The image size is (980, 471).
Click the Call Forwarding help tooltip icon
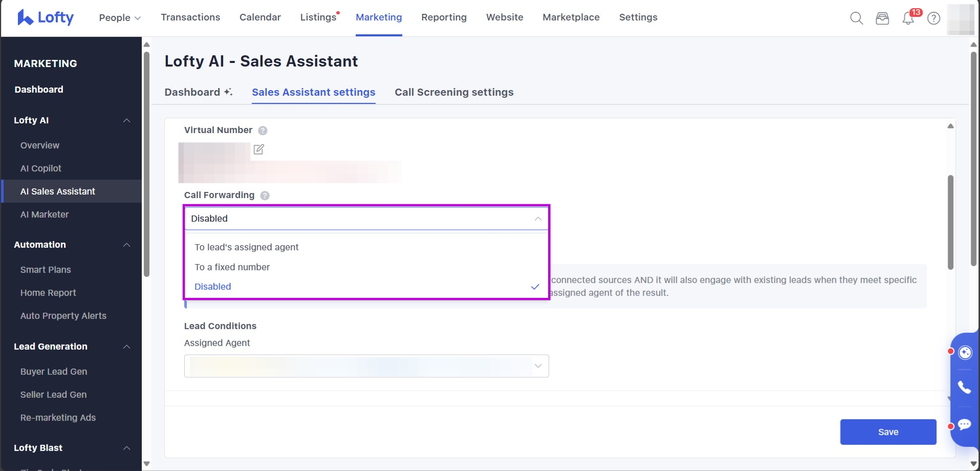coord(265,196)
